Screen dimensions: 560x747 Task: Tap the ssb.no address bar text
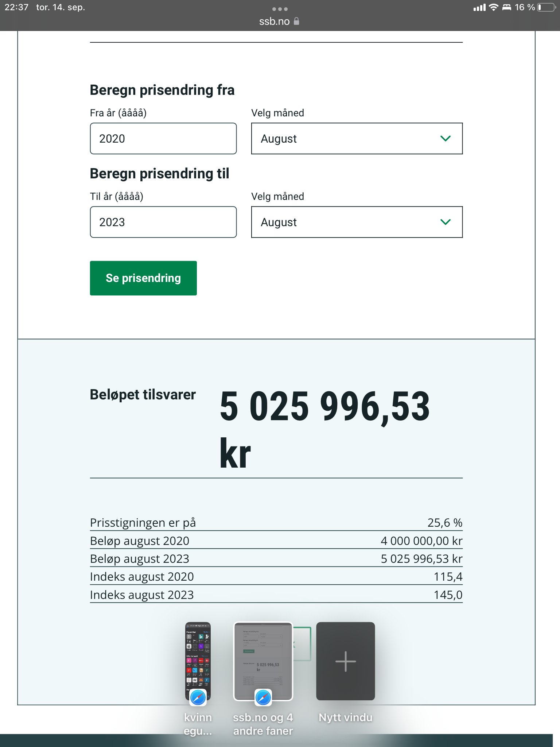coord(274,22)
